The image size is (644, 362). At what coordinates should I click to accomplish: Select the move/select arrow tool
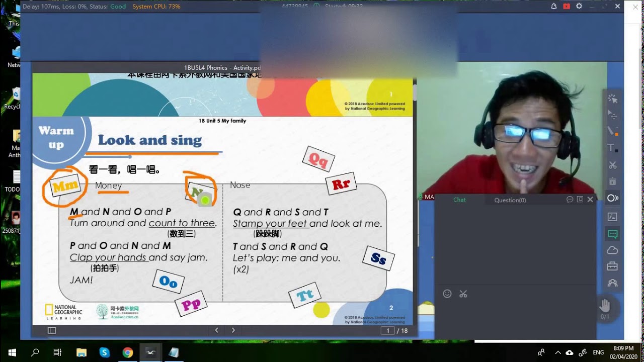coord(612,115)
